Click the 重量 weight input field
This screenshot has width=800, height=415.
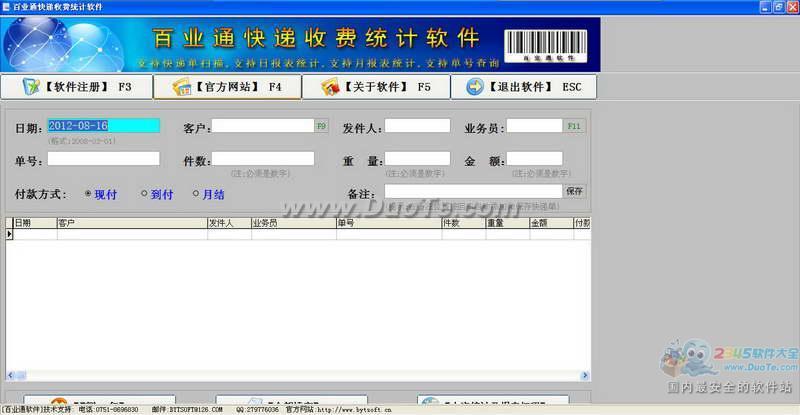coord(417,159)
